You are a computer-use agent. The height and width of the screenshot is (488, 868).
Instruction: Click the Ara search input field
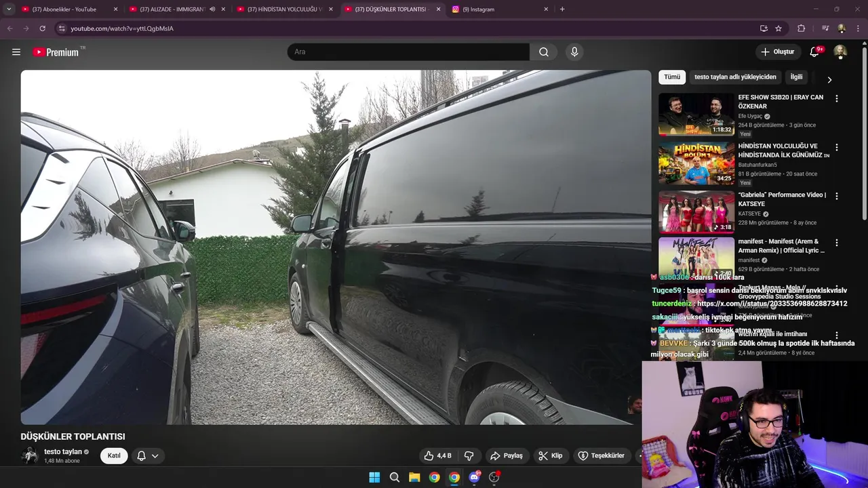(x=408, y=52)
